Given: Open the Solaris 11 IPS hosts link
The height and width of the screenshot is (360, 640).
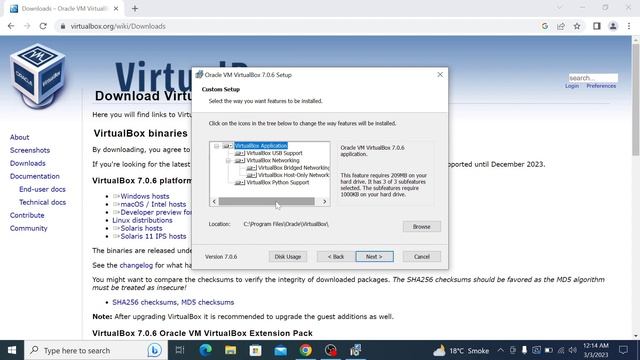Looking at the screenshot, I should pos(153,236).
